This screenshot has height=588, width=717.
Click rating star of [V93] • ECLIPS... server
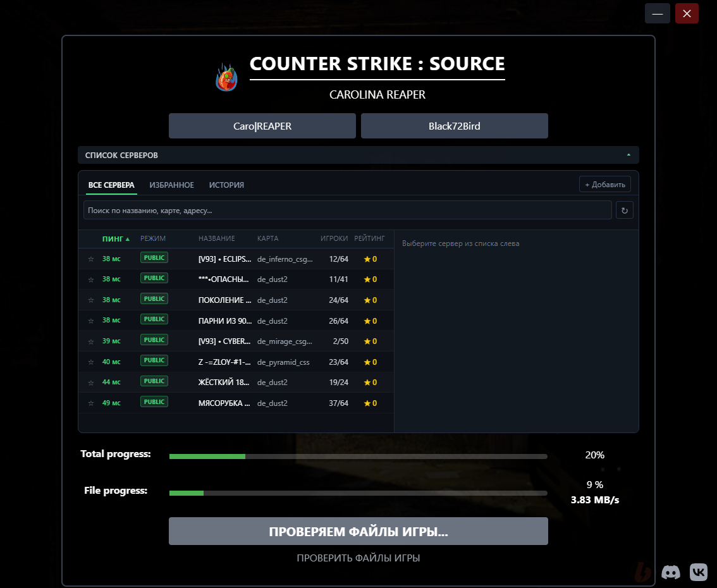367,259
